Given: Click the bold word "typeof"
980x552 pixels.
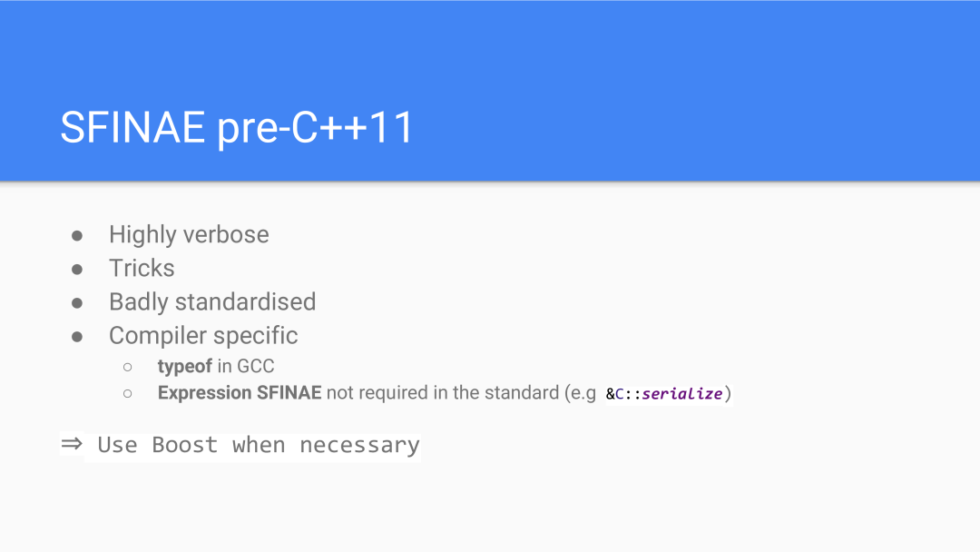Looking at the screenshot, I should (x=184, y=366).
